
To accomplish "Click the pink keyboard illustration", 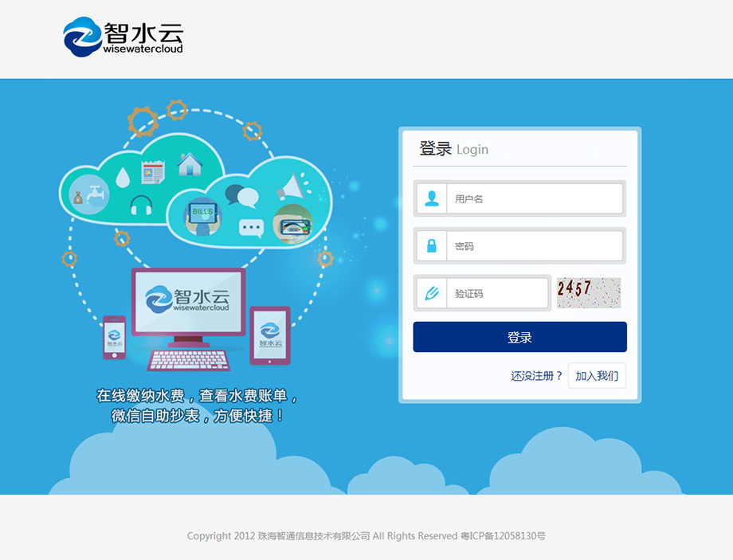I will pyautogui.click(x=188, y=360).
